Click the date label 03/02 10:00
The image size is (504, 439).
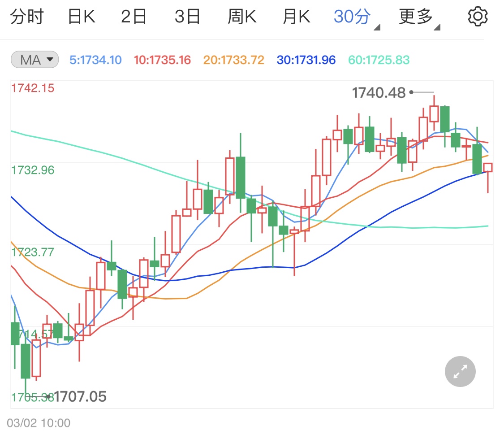39,423
